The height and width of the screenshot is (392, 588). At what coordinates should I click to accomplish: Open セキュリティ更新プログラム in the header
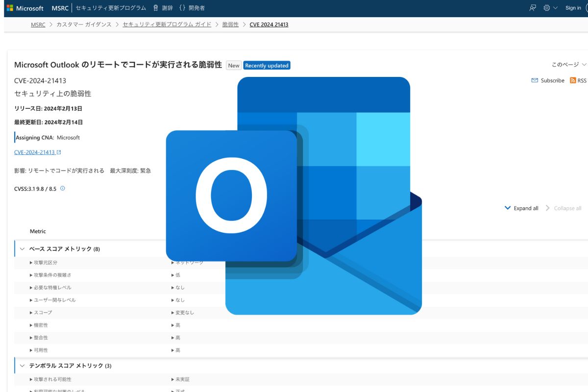tap(111, 8)
